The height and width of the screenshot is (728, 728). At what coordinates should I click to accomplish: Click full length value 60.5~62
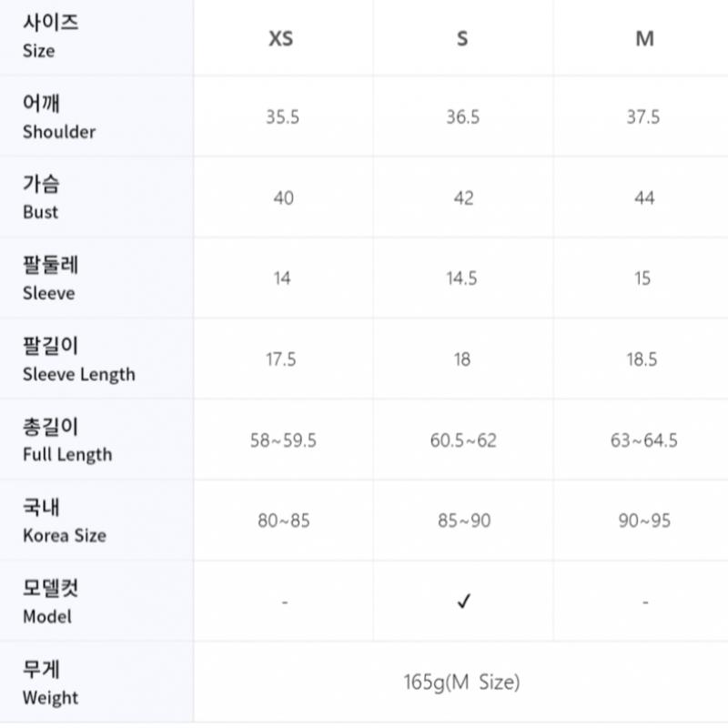pyautogui.click(x=463, y=440)
